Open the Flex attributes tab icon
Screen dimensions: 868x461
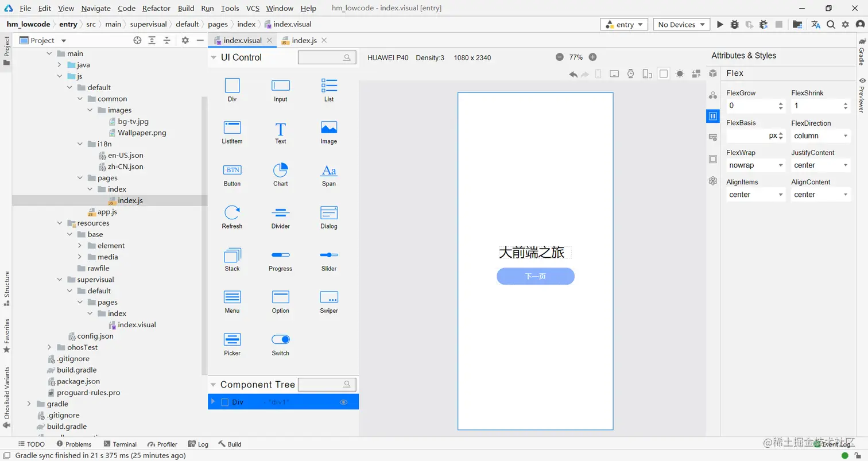point(713,116)
